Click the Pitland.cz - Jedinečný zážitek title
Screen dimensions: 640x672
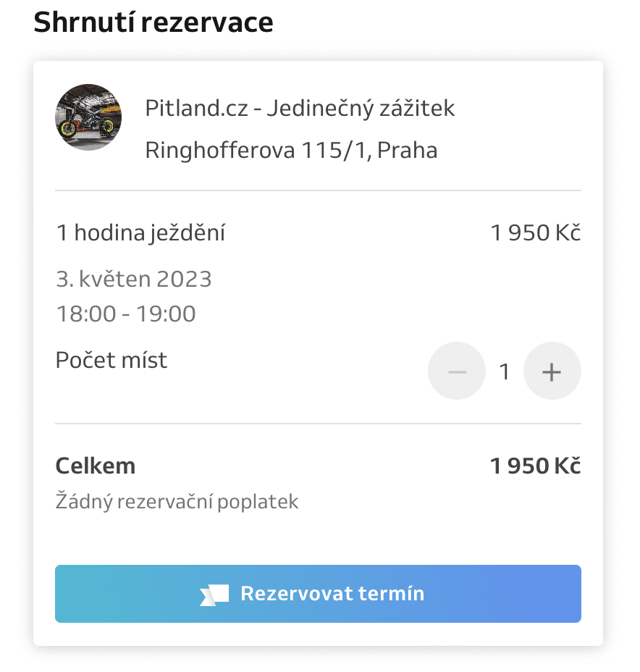coord(300,108)
